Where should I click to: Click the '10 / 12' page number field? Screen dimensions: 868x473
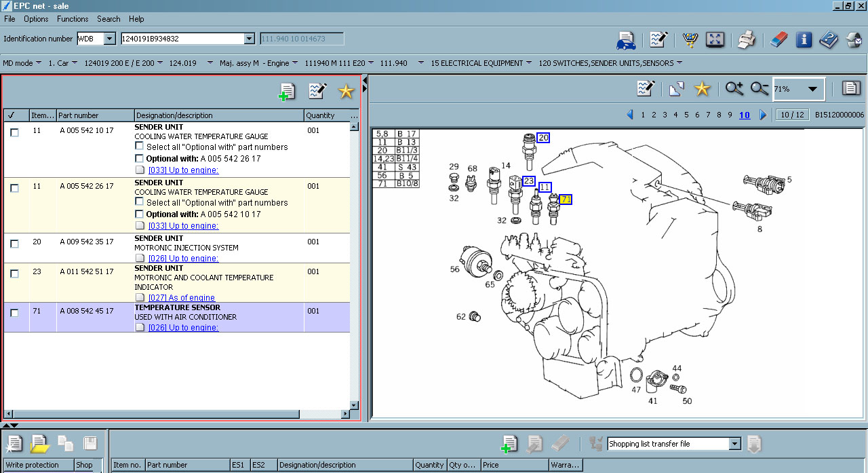(793, 115)
